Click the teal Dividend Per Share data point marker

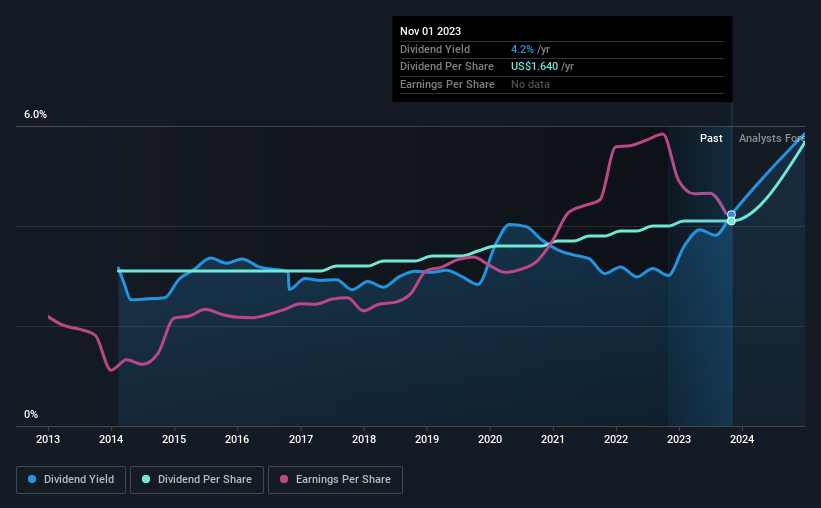(731, 221)
